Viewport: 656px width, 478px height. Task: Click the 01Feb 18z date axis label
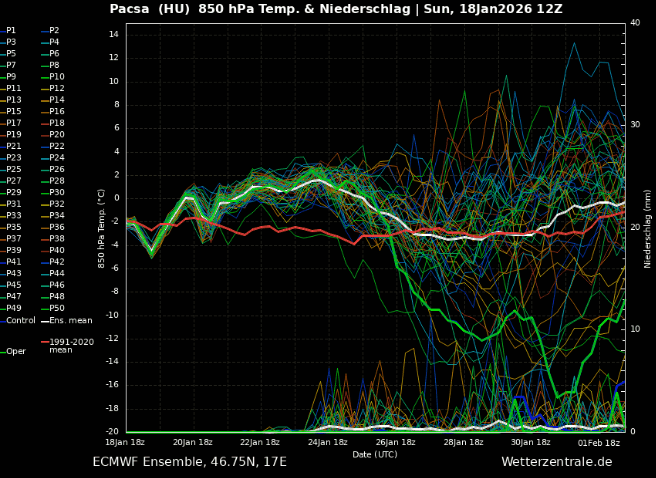pyautogui.click(x=599, y=442)
